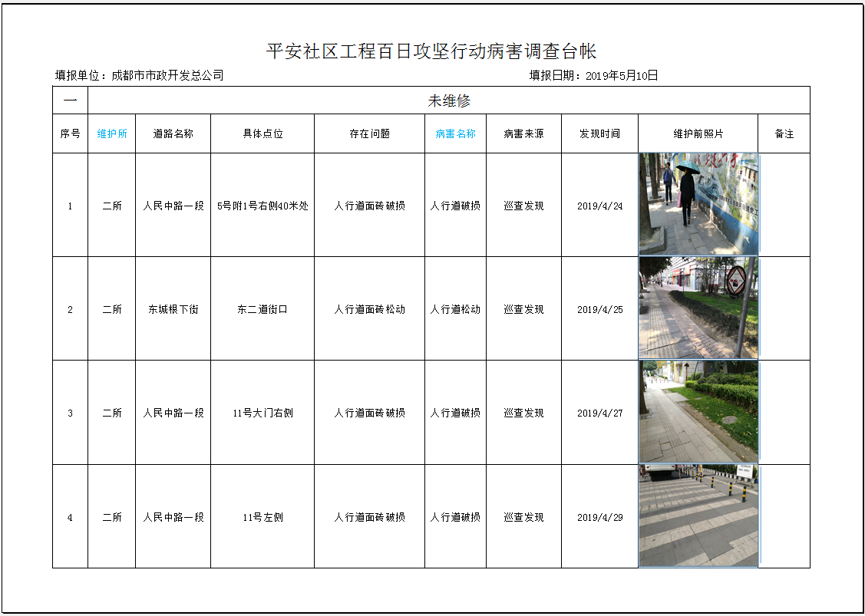This screenshot has height=616, width=865.
Task: Click the pedestrians with umbrella photo in row 1
Action: click(x=698, y=204)
